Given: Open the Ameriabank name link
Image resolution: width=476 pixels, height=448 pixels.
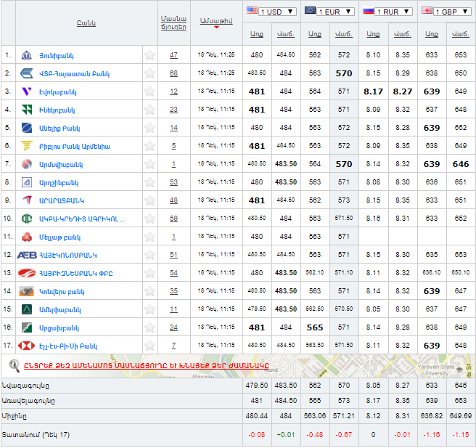Looking at the screenshot, I should coord(60,310).
